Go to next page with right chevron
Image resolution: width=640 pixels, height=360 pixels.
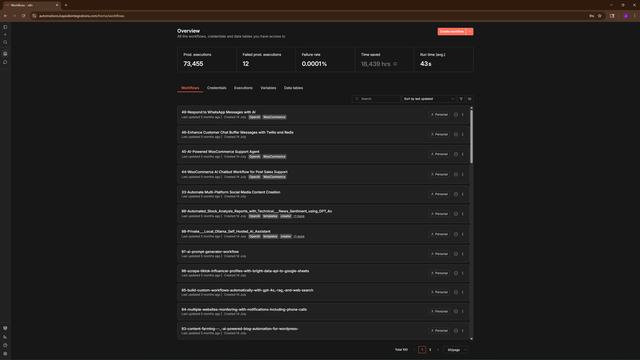point(438,350)
